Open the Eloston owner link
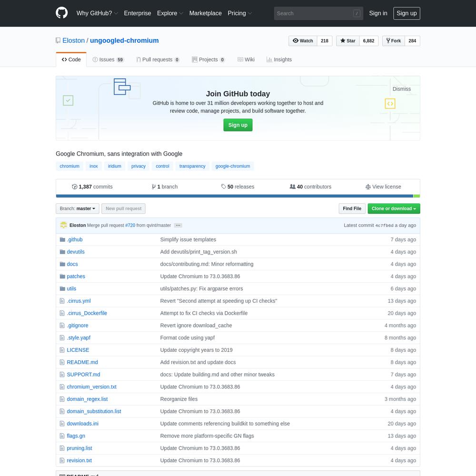The image size is (476, 476). 73,40
